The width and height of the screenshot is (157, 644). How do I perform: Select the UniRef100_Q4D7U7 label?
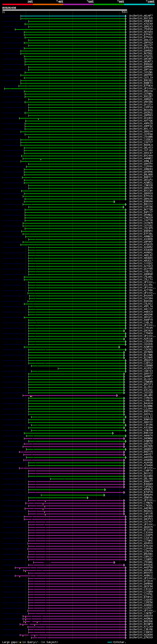tap(141, 444)
